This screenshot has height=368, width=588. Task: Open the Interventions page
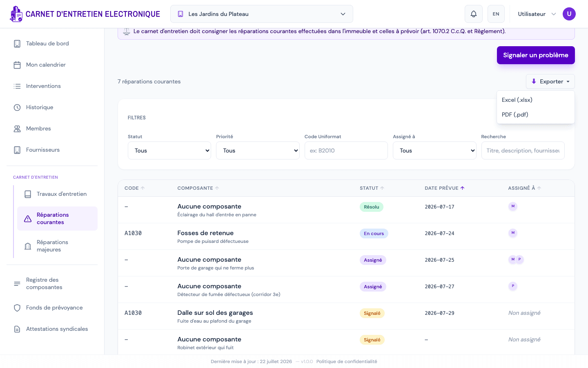point(52,86)
